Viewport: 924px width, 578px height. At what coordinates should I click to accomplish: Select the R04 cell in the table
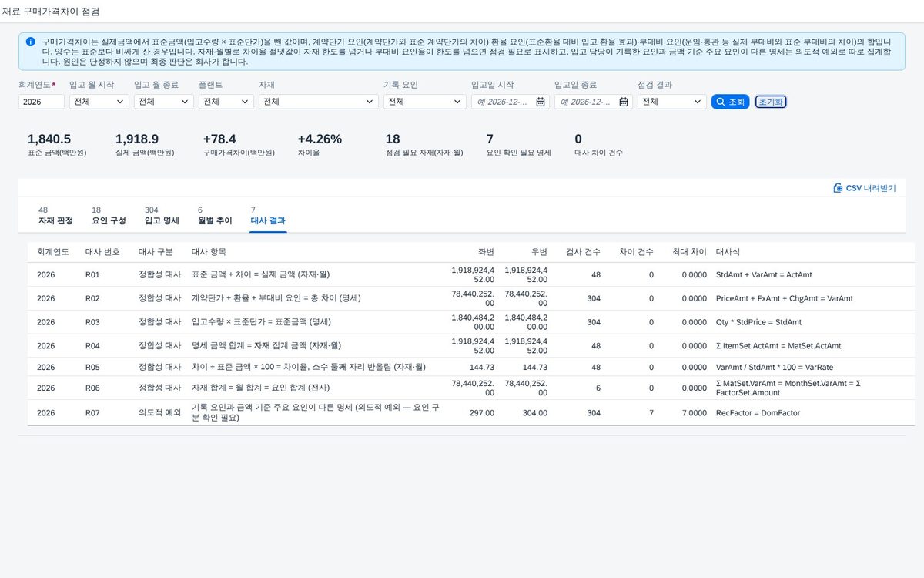coord(93,346)
